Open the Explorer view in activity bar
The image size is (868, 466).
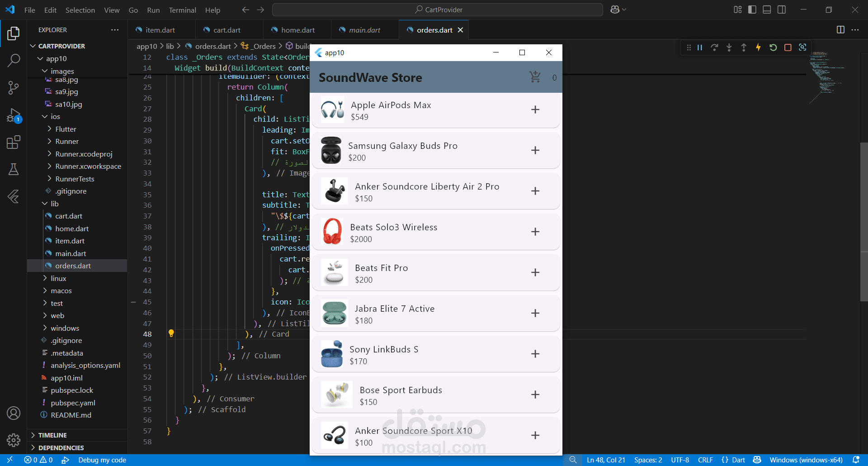coord(14,33)
